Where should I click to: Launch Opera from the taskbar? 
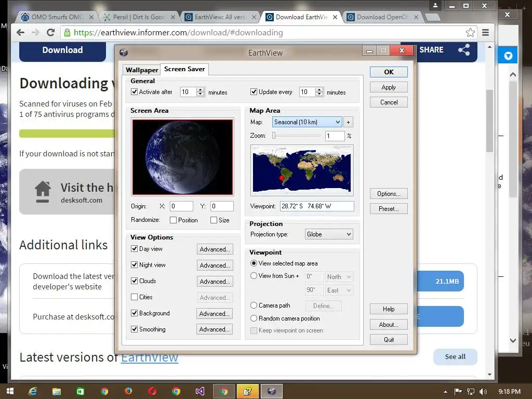pyautogui.click(x=152, y=391)
